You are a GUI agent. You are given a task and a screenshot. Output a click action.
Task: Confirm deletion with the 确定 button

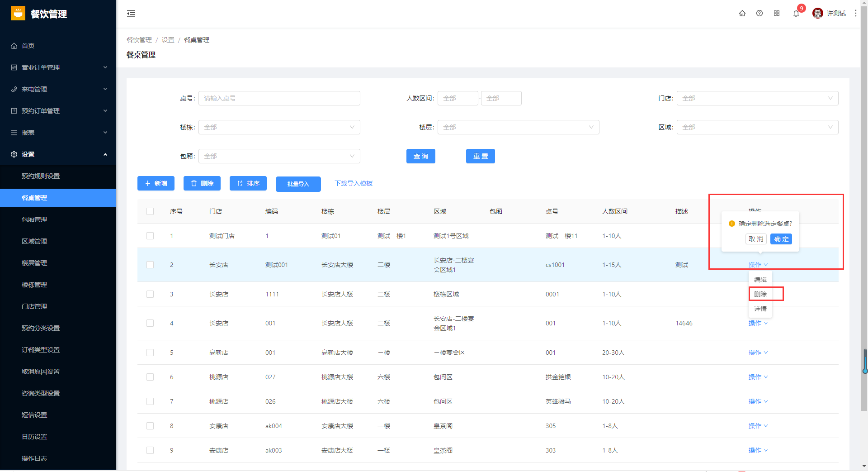[x=781, y=239]
